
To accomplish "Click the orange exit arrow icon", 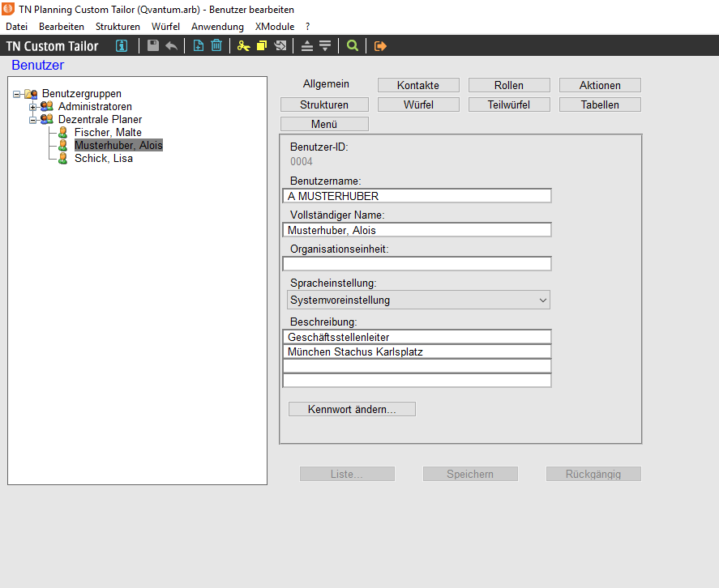I will coord(380,46).
